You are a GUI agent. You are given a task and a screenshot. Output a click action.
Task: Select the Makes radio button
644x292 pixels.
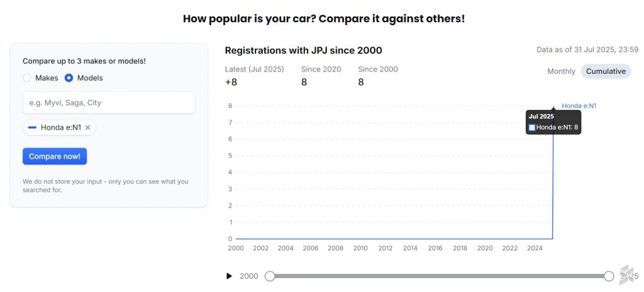click(27, 78)
